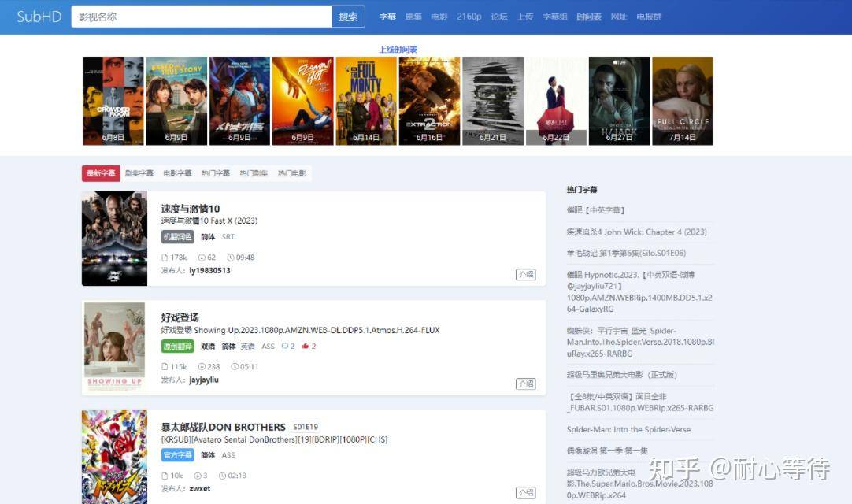This screenshot has width=852, height=504.
Task: Open the 电影 nav item
Action: tap(439, 17)
